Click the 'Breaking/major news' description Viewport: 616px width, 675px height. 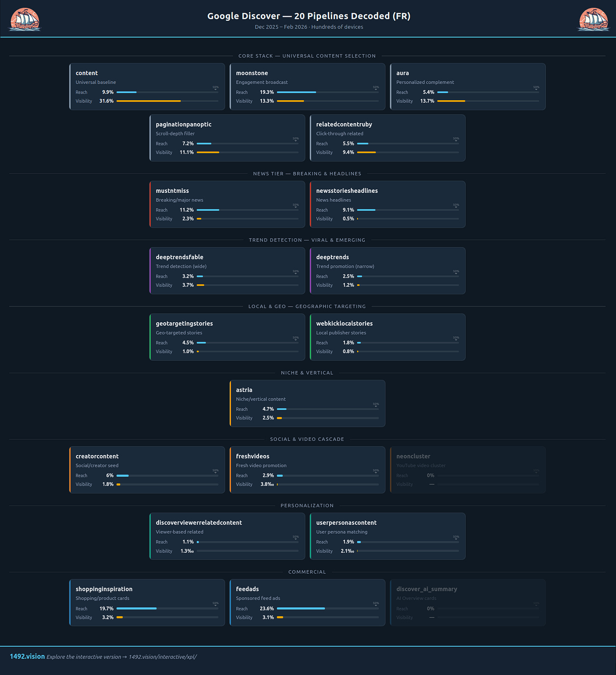coord(179,200)
